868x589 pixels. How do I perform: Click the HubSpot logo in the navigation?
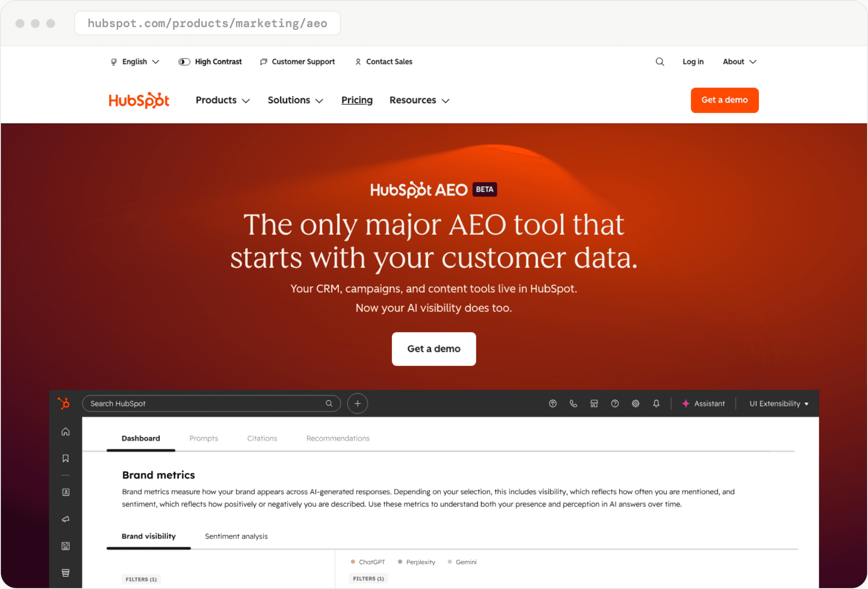pos(139,100)
